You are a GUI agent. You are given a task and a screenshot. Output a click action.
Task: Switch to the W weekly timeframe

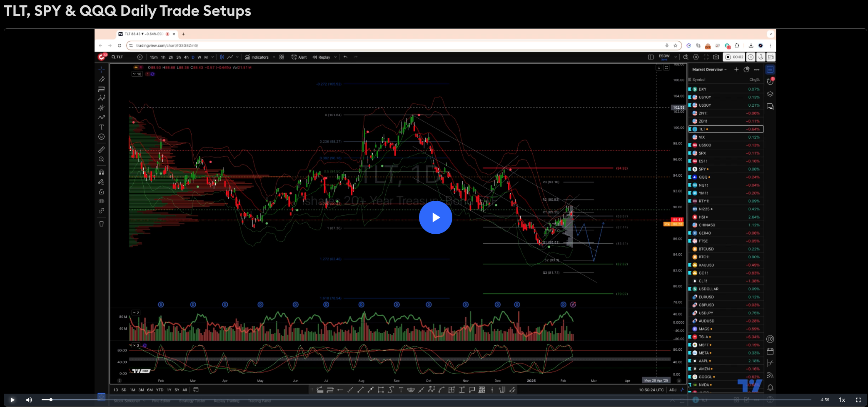(x=199, y=57)
